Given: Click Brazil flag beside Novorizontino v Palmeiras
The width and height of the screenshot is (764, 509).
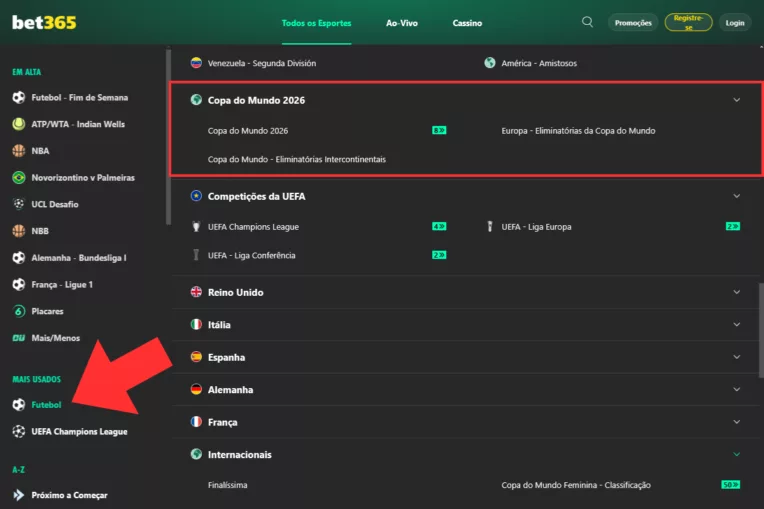Looking at the screenshot, I should 18,178.
